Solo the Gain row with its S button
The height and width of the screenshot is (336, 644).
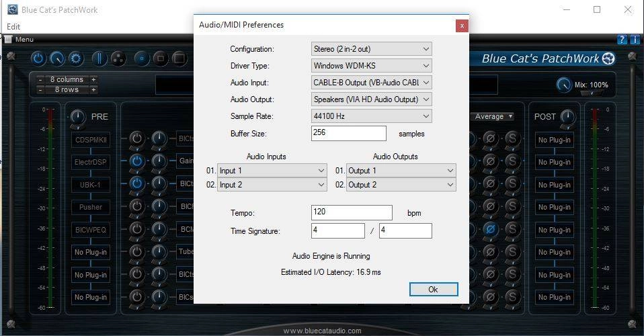512,161
